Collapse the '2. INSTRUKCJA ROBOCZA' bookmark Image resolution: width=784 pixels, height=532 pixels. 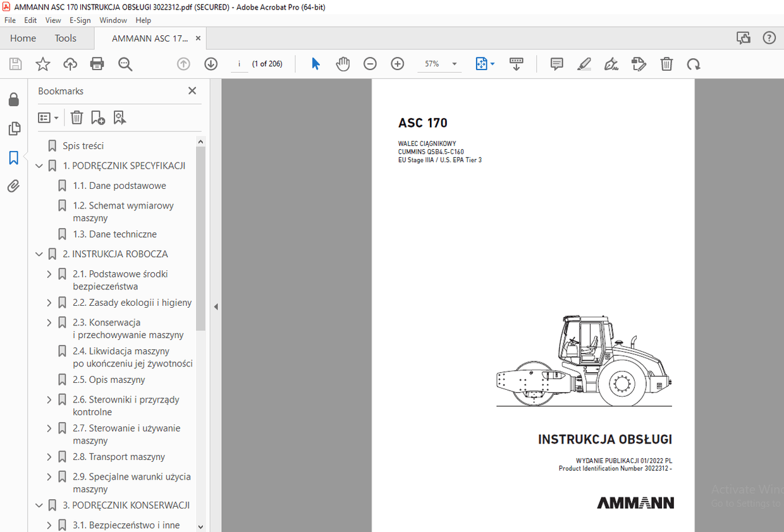(x=39, y=253)
